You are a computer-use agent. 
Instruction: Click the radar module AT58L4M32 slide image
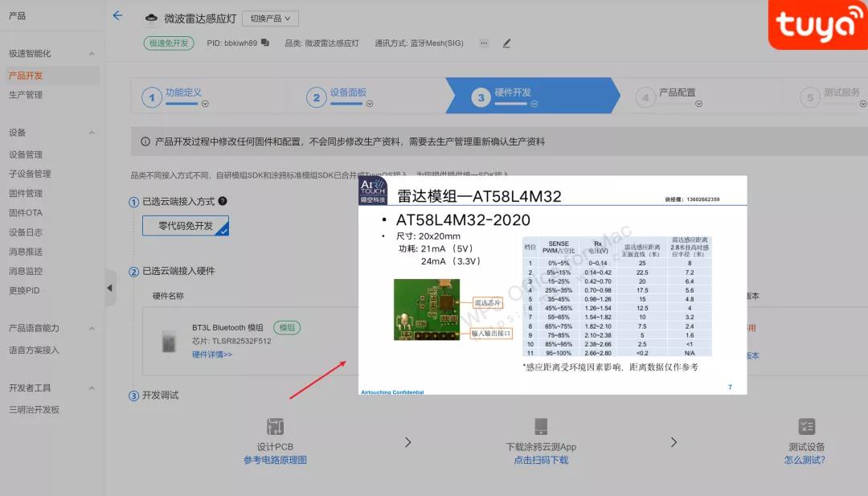click(552, 285)
